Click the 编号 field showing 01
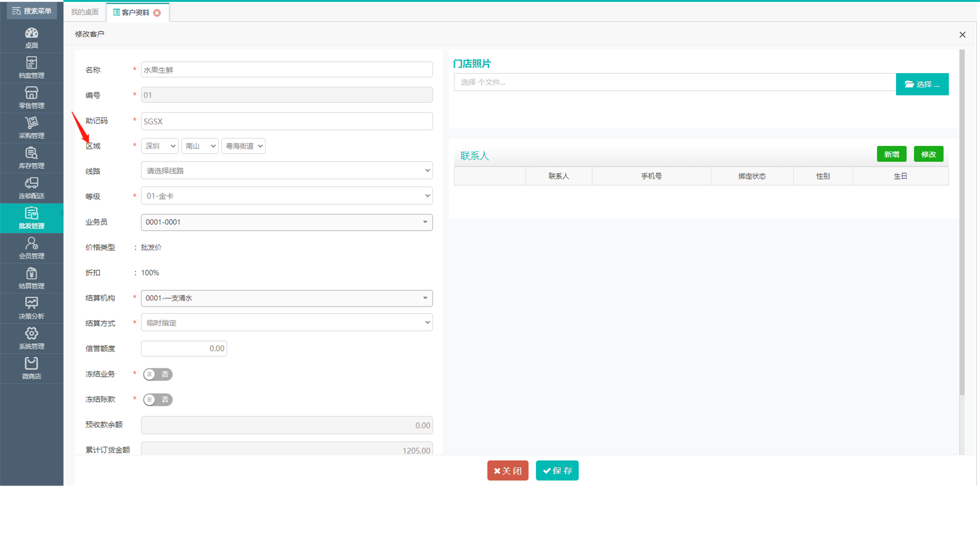Screen dimensions: 980x553 [x=287, y=95]
